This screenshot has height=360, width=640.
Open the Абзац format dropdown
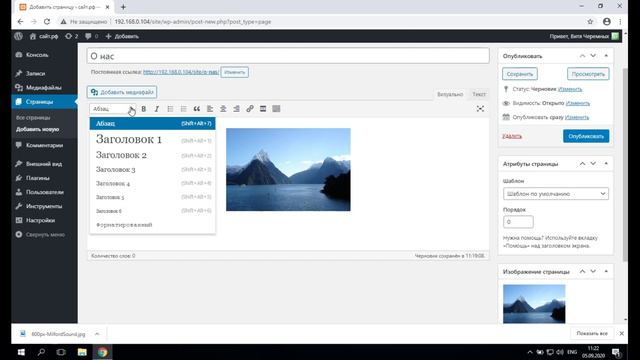coord(113,109)
